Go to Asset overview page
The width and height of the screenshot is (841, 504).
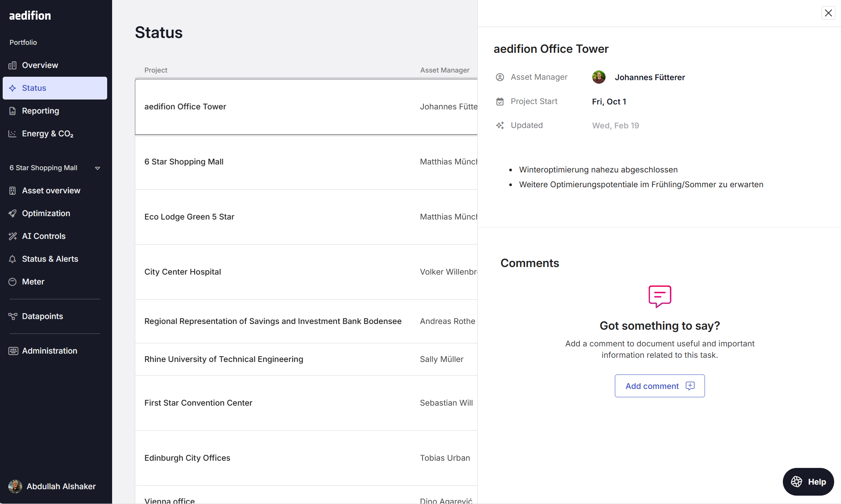(51, 191)
